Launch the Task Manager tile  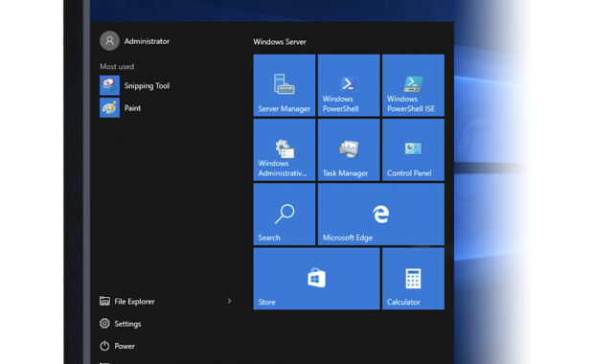(x=349, y=149)
